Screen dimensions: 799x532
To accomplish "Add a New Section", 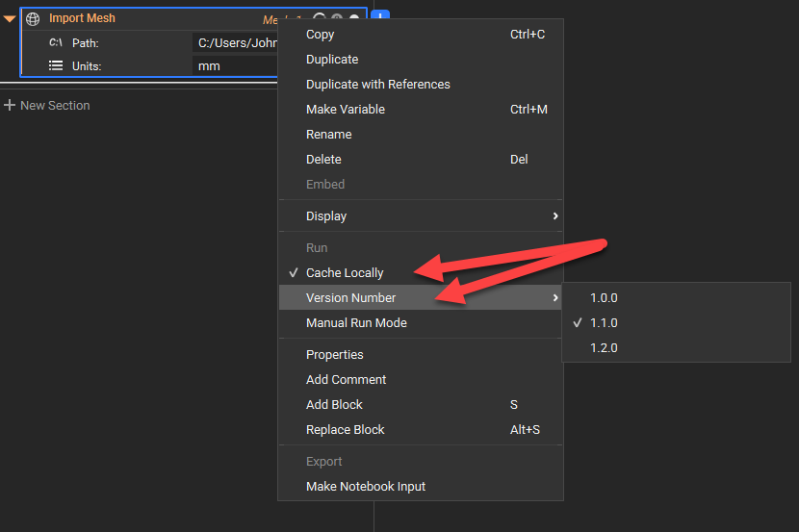I will 55,106.
